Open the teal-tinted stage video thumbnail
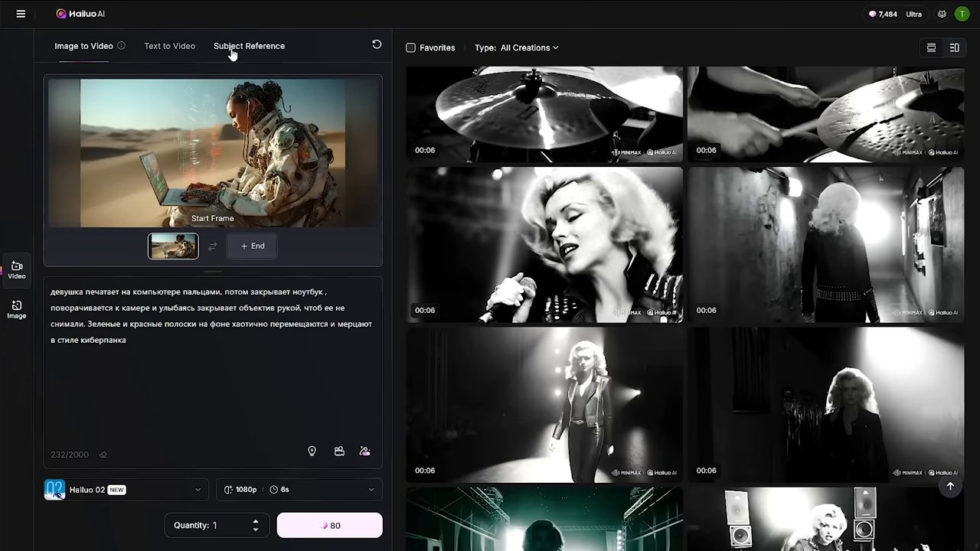980x551 pixels. tap(544, 520)
